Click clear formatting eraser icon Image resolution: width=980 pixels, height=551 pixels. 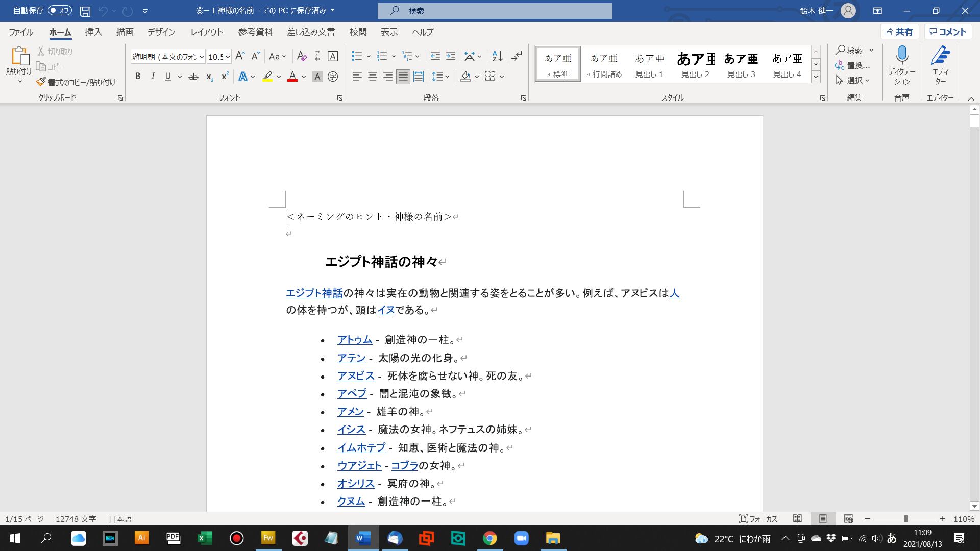[302, 56]
